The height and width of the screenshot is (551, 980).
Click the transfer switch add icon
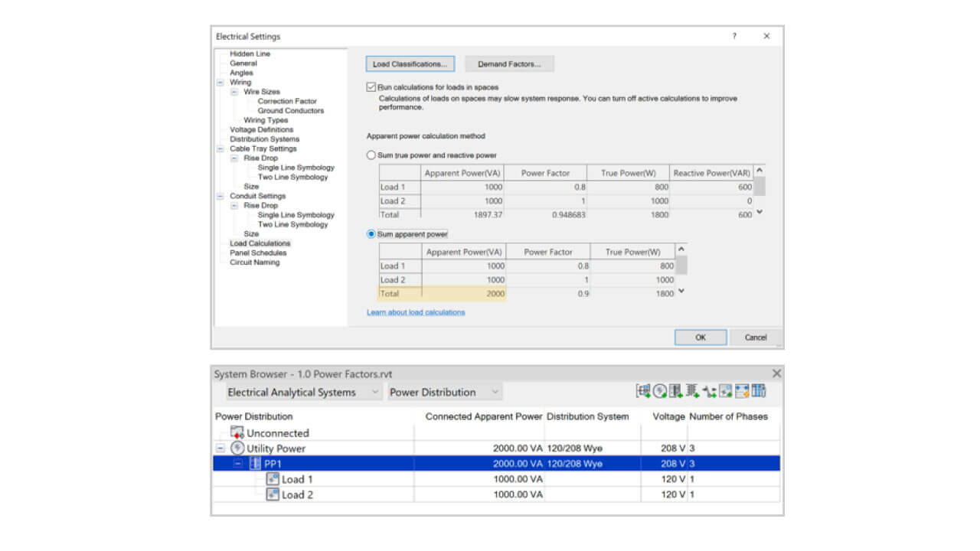pyautogui.click(x=710, y=391)
